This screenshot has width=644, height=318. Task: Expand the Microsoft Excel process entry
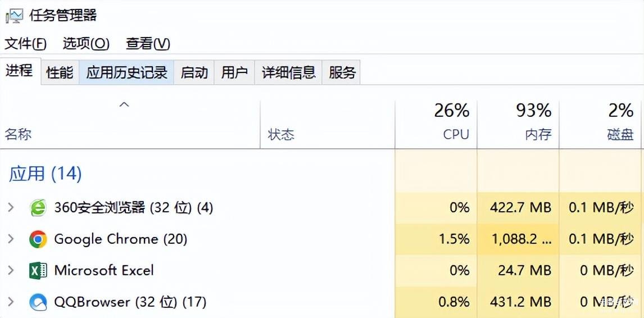(x=11, y=270)
